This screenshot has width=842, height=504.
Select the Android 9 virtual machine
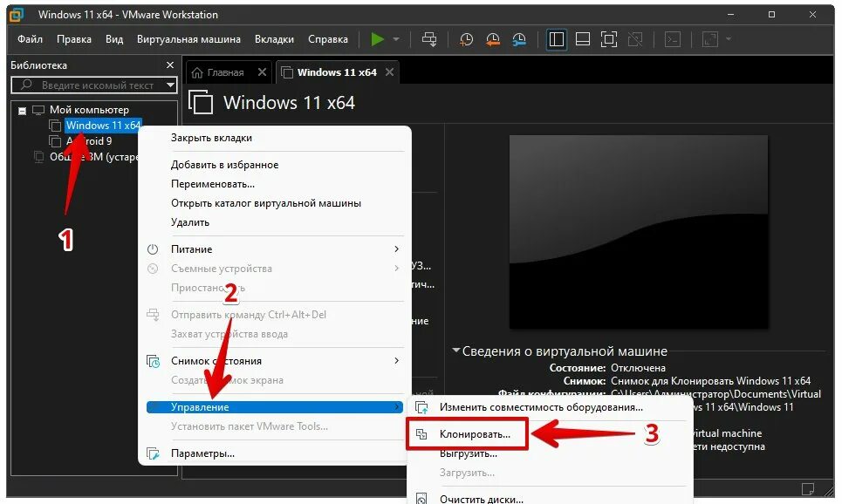[x=89, y=141]
